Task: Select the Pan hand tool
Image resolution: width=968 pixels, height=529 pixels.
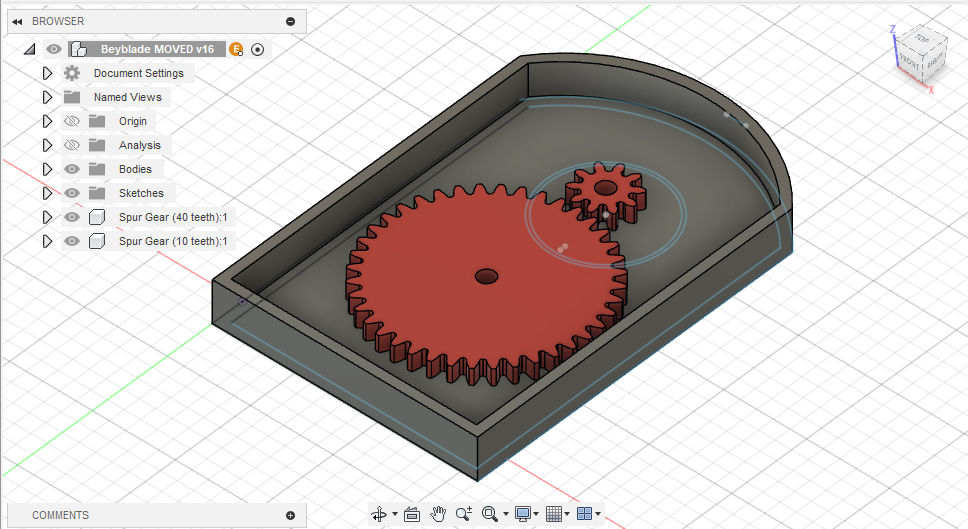Action: 438,514
